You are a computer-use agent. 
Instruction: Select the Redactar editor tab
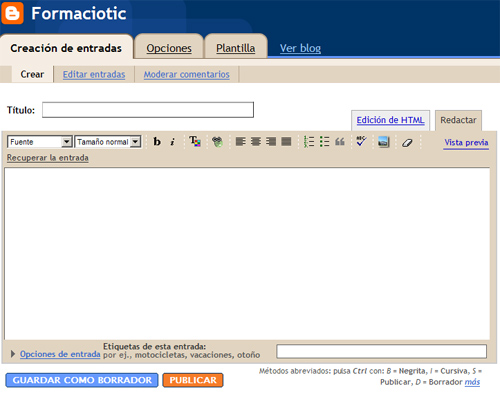point(458,120)
